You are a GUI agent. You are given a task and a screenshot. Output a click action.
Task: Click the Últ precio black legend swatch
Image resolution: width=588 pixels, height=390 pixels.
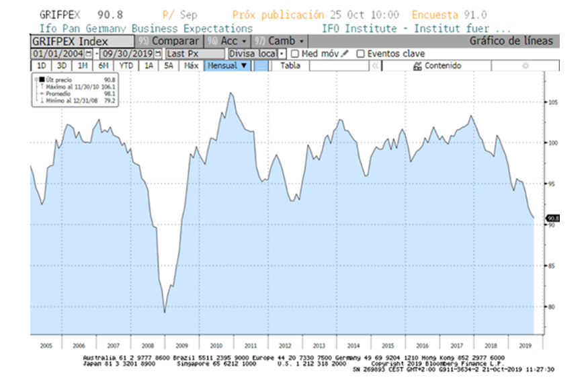tap(42, 79)
